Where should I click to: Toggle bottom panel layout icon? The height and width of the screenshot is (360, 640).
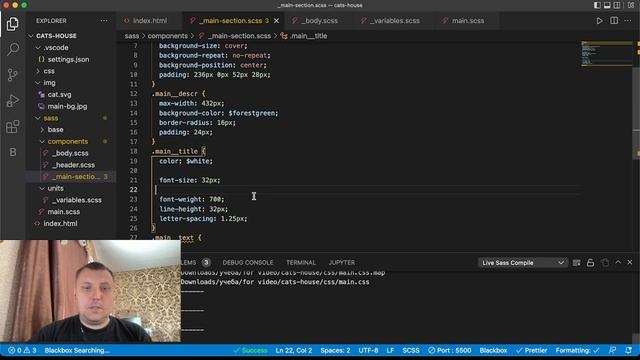click(607, 5)
